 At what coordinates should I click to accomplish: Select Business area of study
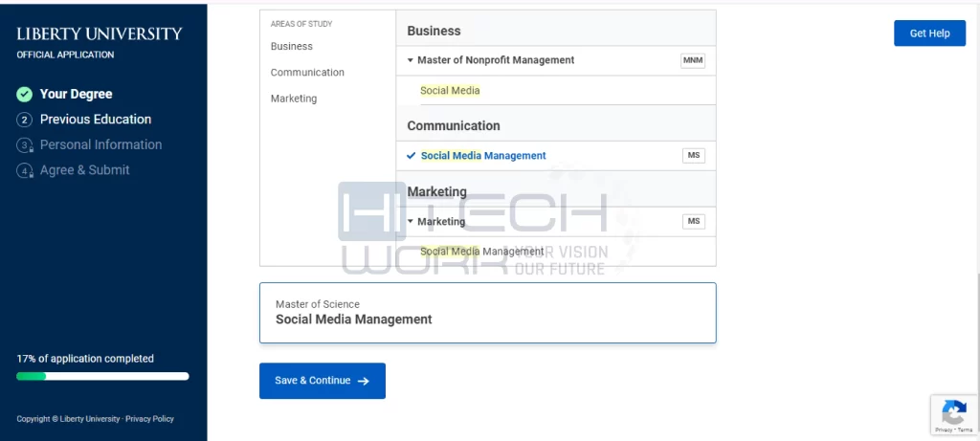[x=291, y=46]
